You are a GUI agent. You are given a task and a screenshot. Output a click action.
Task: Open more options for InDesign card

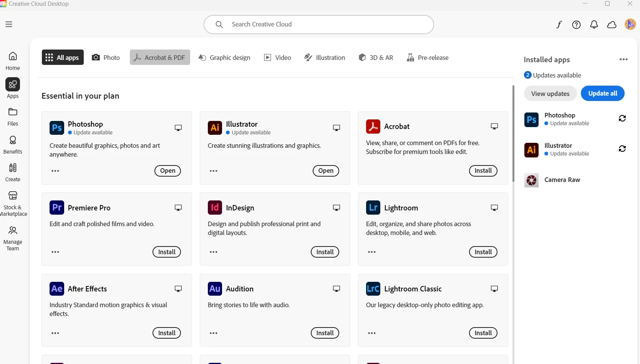214,252
